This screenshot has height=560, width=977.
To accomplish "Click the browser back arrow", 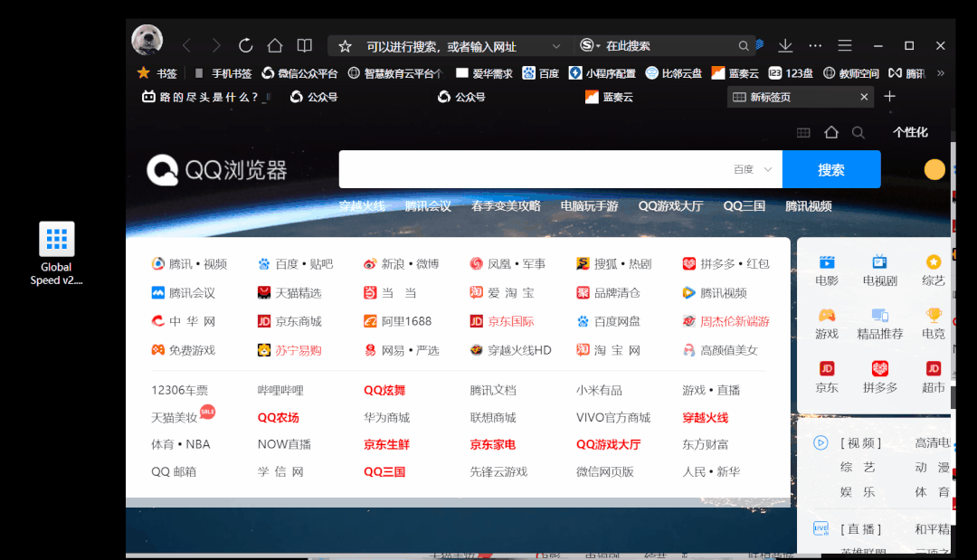I will pyautogui.click(x=186, y=45).
